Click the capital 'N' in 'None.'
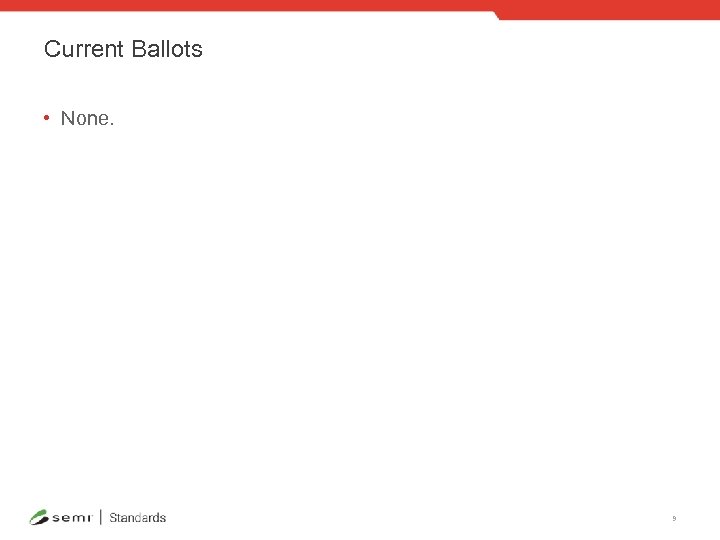Viewport: 720px width, 540px height. tap(67, 118)
